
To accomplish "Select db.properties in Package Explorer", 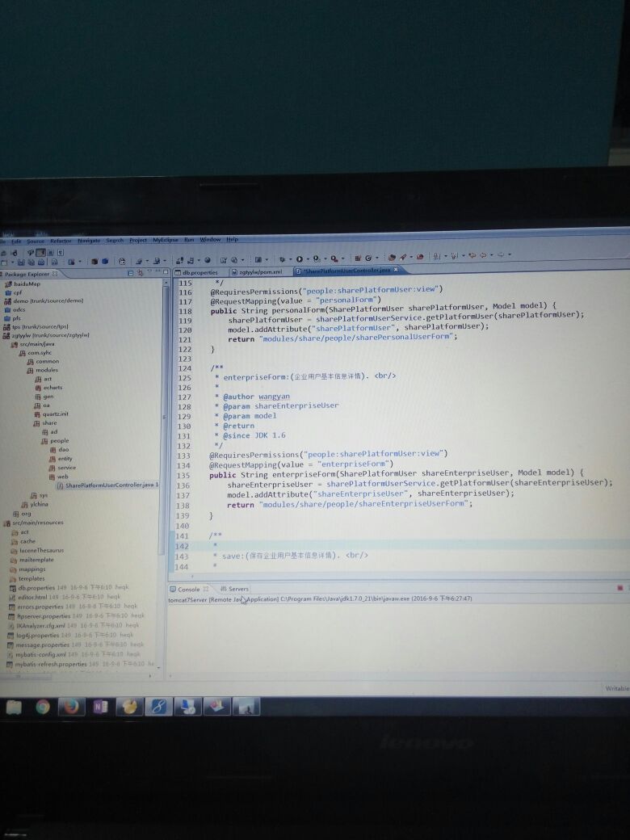I will pos(36,588).
